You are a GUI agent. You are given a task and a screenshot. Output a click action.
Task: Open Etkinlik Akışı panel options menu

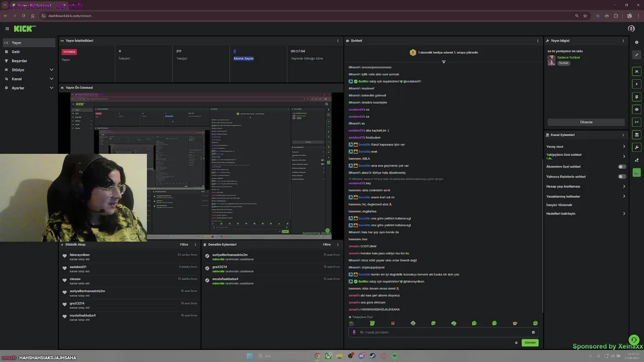pyautogui.click(x=195, y=244)
